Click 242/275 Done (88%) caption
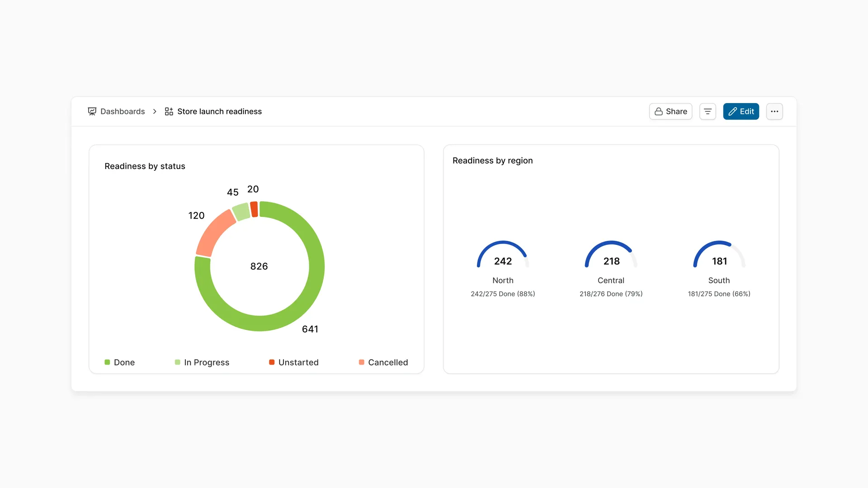 (x=503, y=294)
